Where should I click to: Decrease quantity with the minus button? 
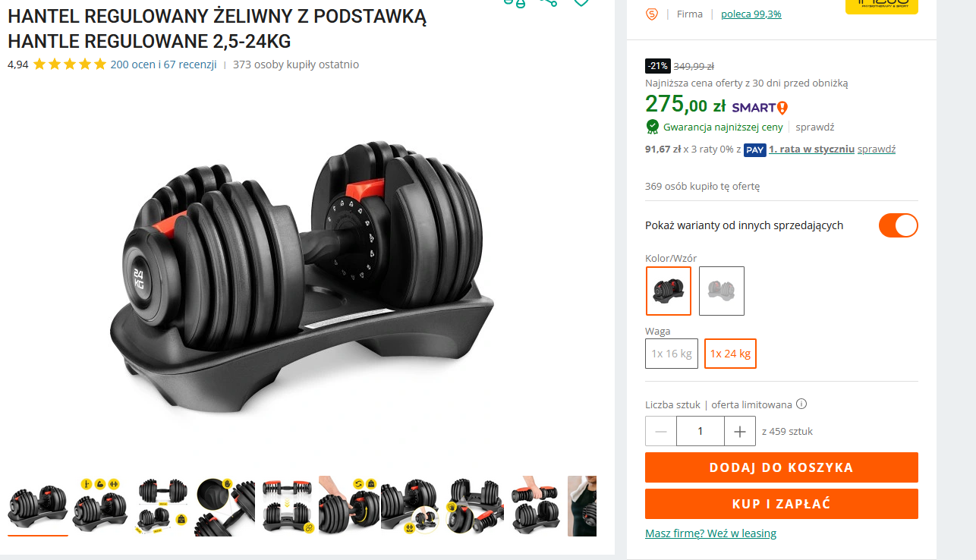pyautogui.click(x=661, y=431)
